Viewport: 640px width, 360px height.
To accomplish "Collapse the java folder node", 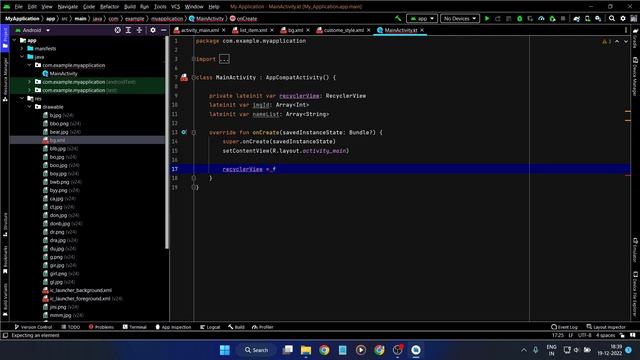I will point(22,57).
